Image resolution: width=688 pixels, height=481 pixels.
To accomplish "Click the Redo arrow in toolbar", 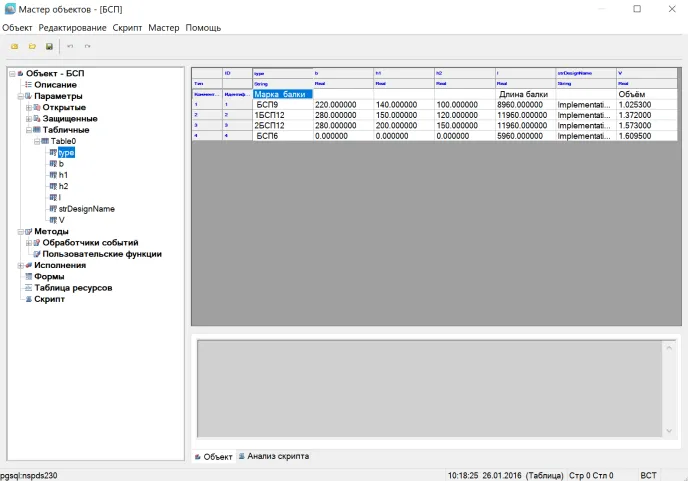I will tap(87, 47).
